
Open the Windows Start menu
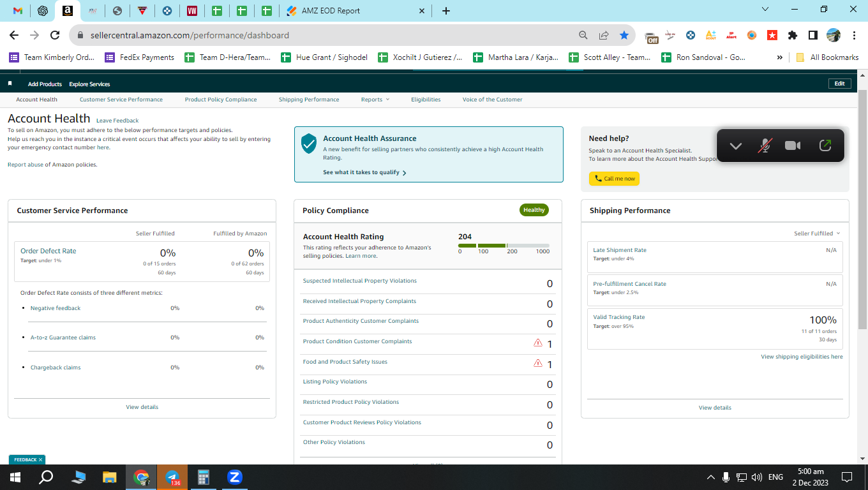coord(15,477)
